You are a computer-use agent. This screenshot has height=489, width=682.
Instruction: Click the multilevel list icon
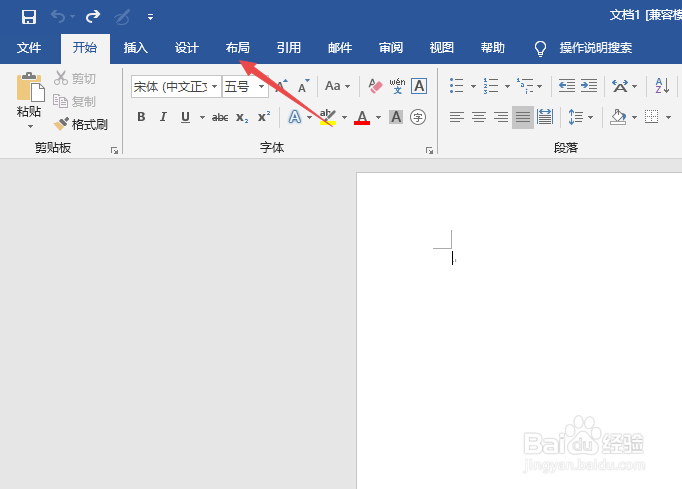525,86
